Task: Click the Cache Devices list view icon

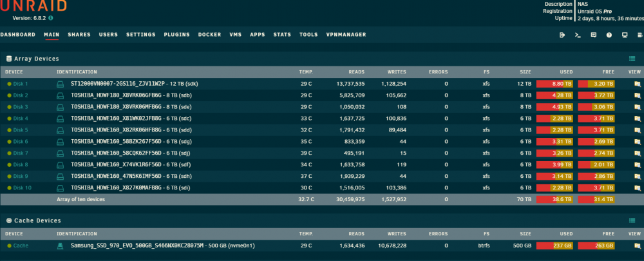Action: tap(632, 220)
